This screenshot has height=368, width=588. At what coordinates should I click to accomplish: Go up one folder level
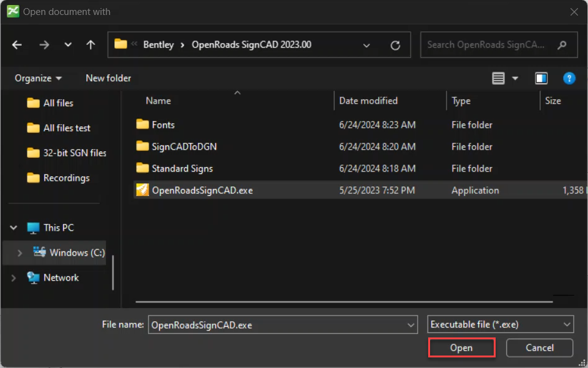91,45
